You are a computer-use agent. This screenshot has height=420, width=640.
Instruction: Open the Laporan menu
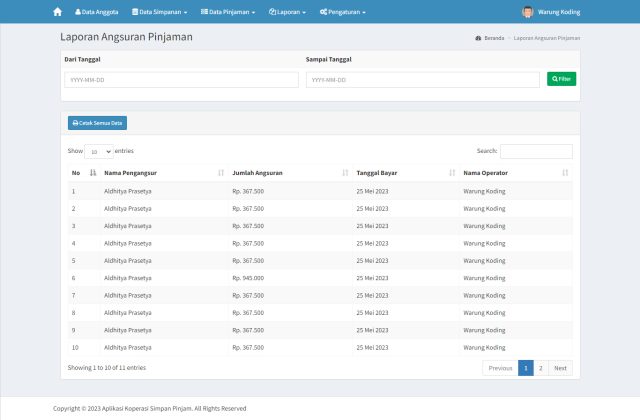click(x=290, y=12)
